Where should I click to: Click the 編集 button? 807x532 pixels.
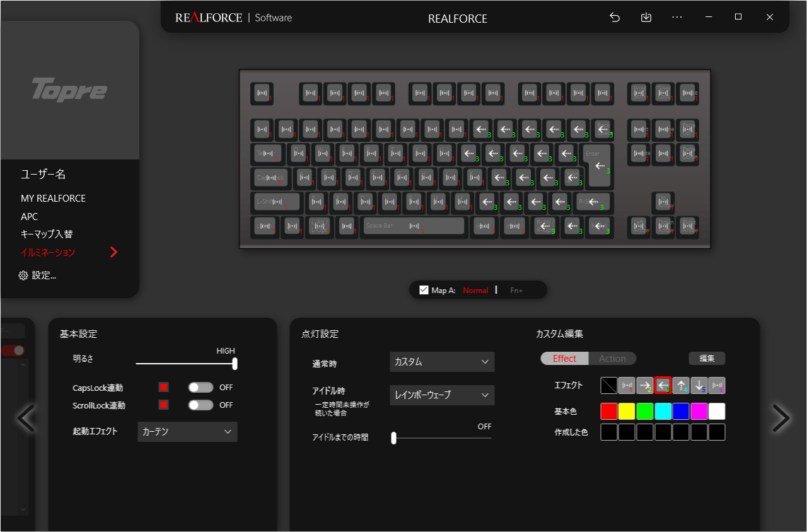707,358
